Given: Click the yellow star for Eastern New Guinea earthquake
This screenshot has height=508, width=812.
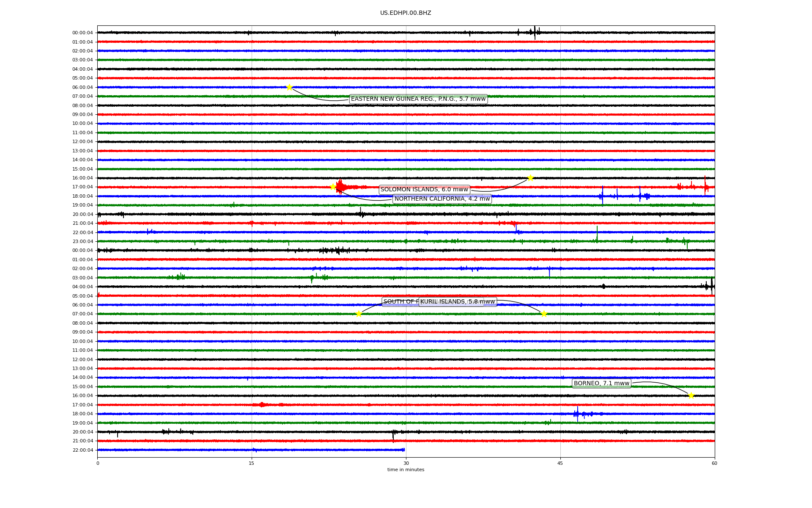Looking at the screenshot, I should pos(289,87).
